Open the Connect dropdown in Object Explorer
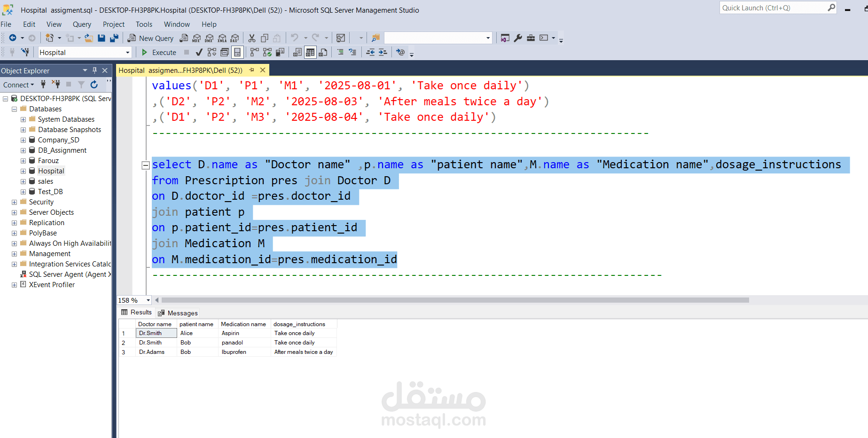This screenshot has width=868, height=438. 19,85
